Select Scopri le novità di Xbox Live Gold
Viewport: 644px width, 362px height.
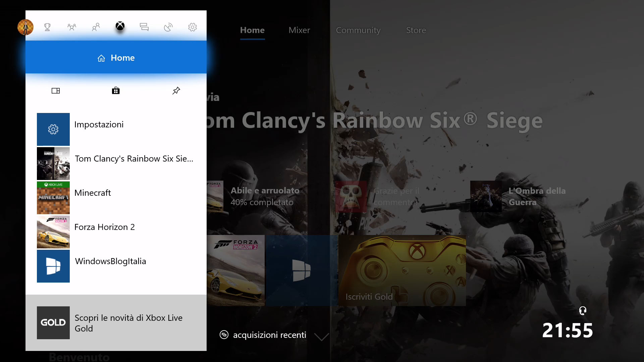click(116, 323)
